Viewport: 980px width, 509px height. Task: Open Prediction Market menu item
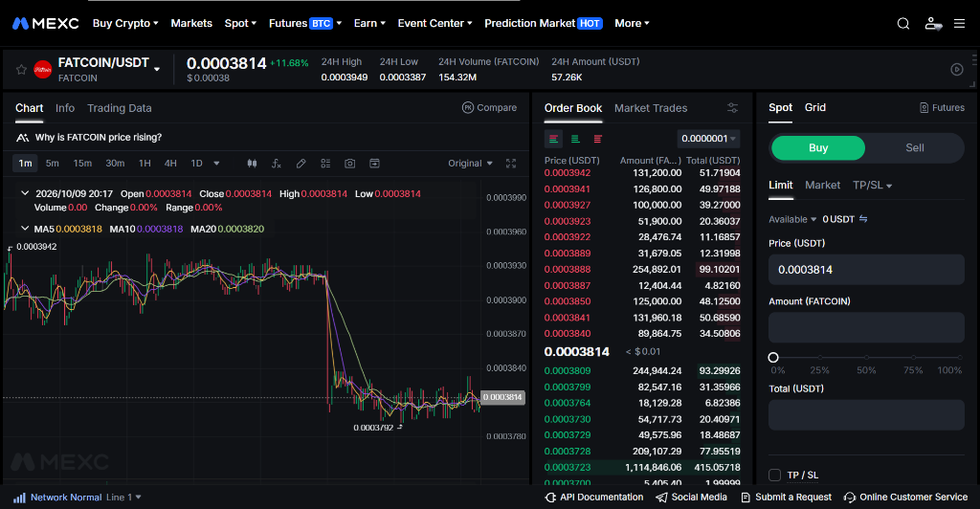(544, 24)
